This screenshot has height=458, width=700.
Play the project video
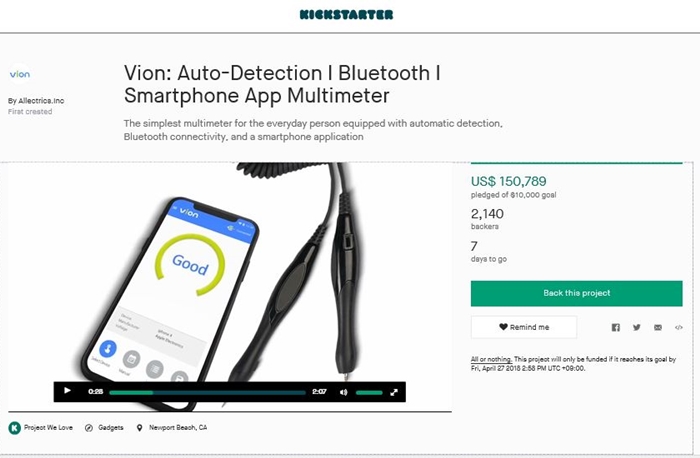(67, 391)
